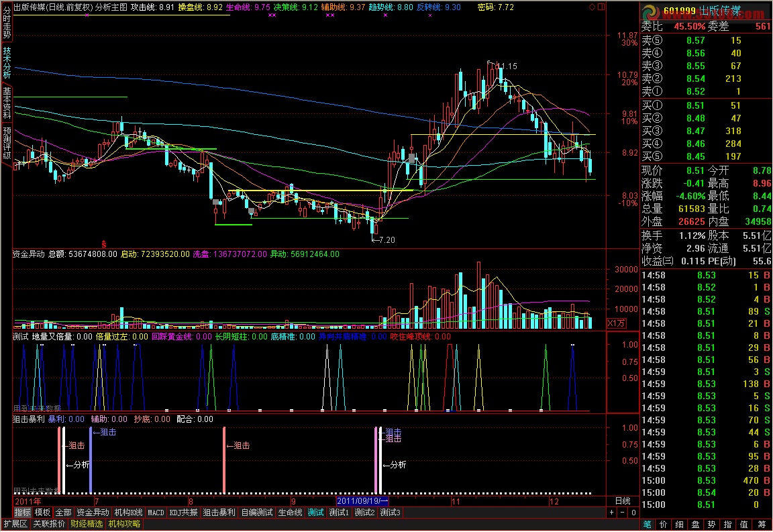
Task: Toggle the 模板 template mode
Action: 42,513
